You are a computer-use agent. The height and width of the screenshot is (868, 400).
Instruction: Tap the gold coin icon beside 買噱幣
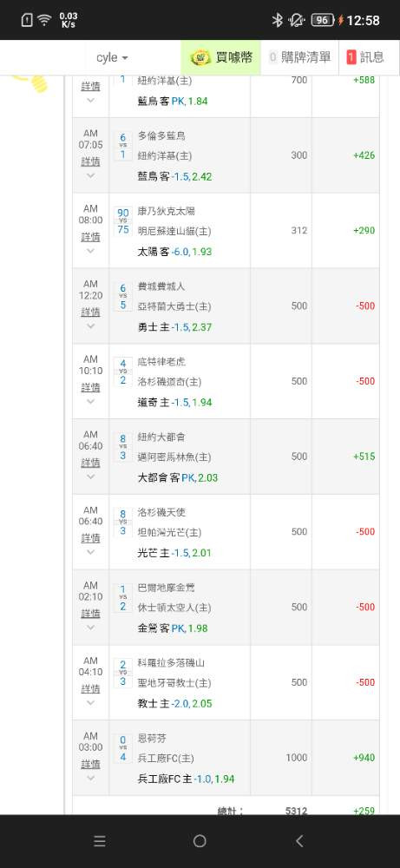(200, 57)
